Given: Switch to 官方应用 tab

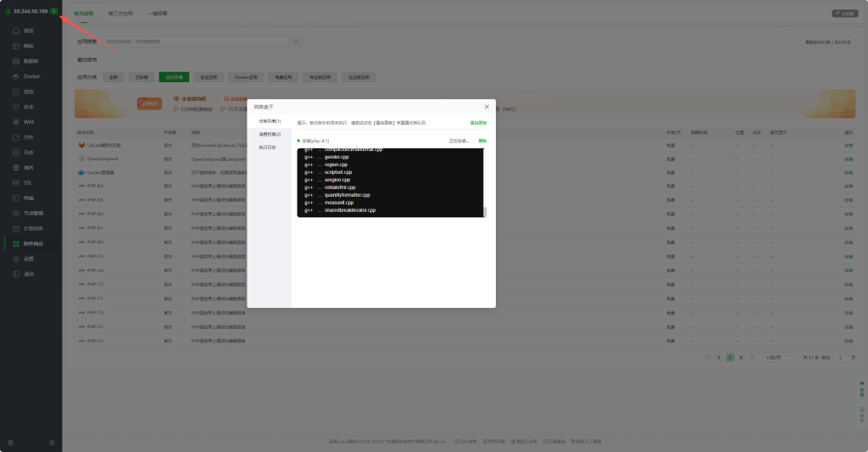Looking at the screenshot, I should tap(84, 14).
